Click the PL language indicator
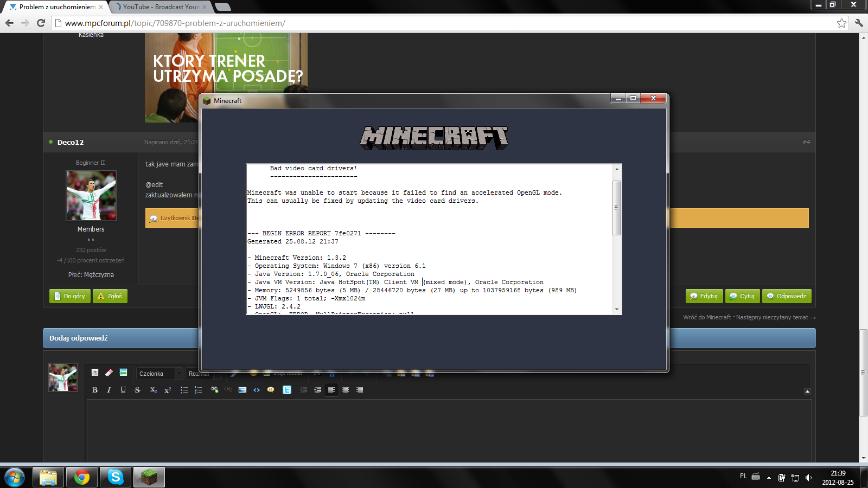The image size is (868, 488). (x=743, y=476)
